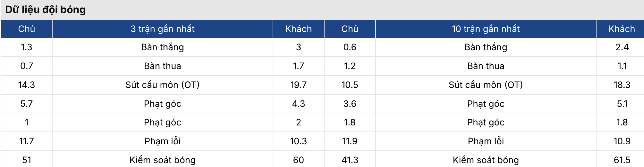The width and height of the screenshot is (644, 167).
Task: Select "Sút cầu môn (OT)" in the 3-match table
Action: (x=162, y=85)
